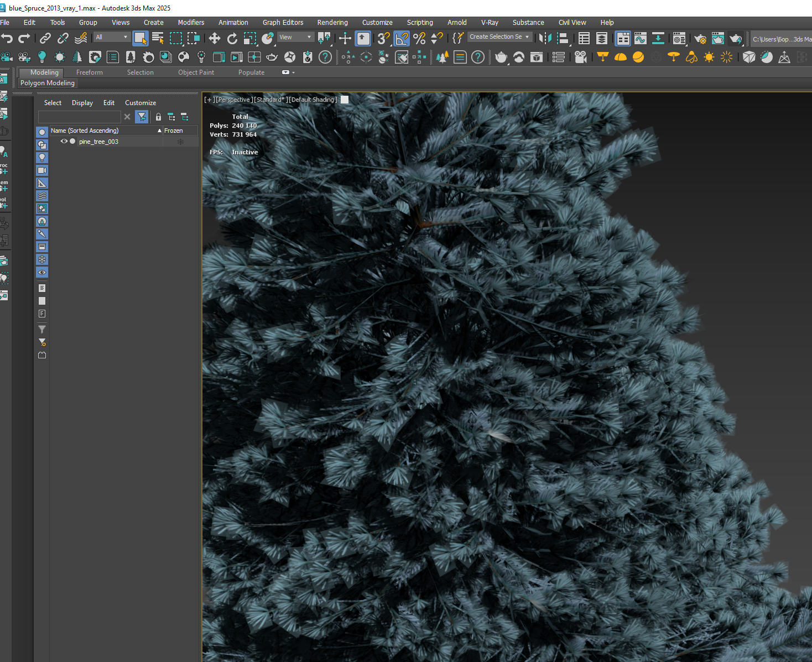Click the Undo arrow in main toolbar

[x=7, y=38]
